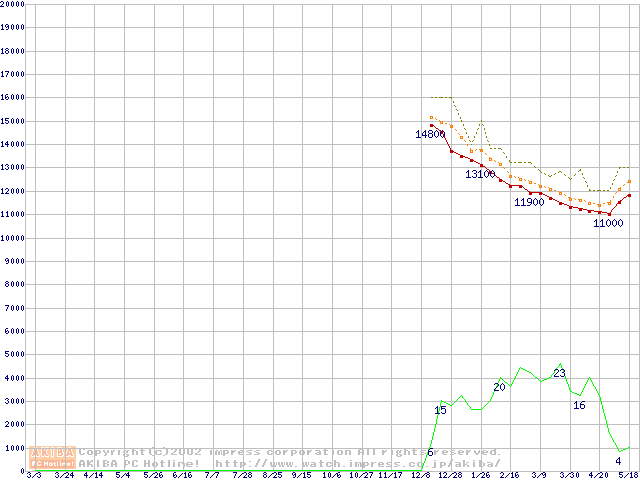Click the 16000 y-axis label
The height and width of the screenshot is (480, 640).
click(12, 98)
